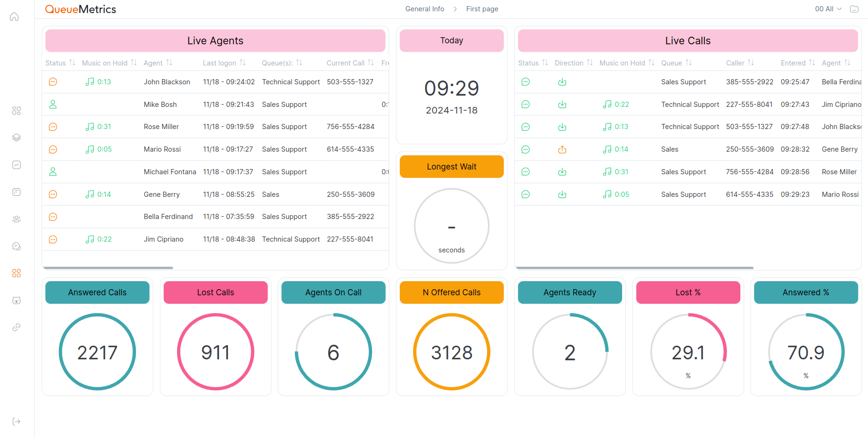Click music-on-hold note icon for Jim Cipriano agent row
Viewport: 868px width, 438px height.
coord(90,239)
